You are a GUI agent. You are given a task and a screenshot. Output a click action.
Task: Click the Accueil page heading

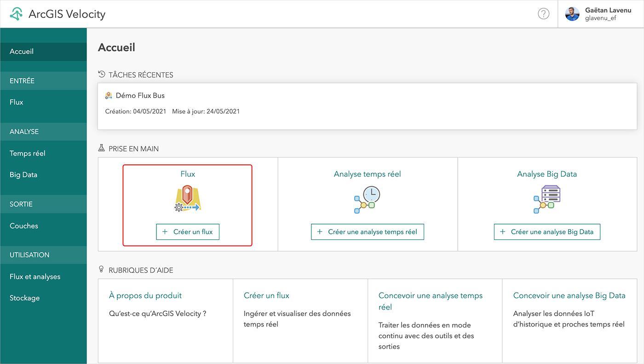[116, 47]
